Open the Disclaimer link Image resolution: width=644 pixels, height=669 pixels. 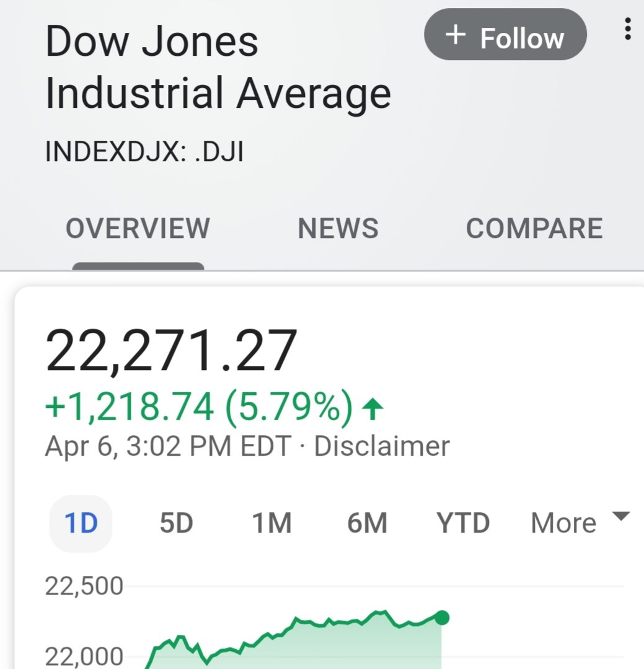coord(382,446)
